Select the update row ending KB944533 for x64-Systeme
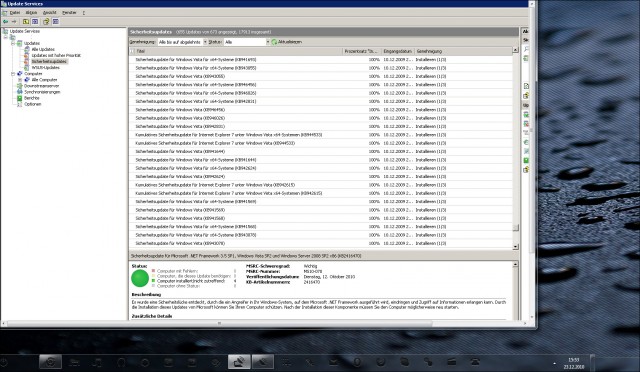 coord(320,135)
